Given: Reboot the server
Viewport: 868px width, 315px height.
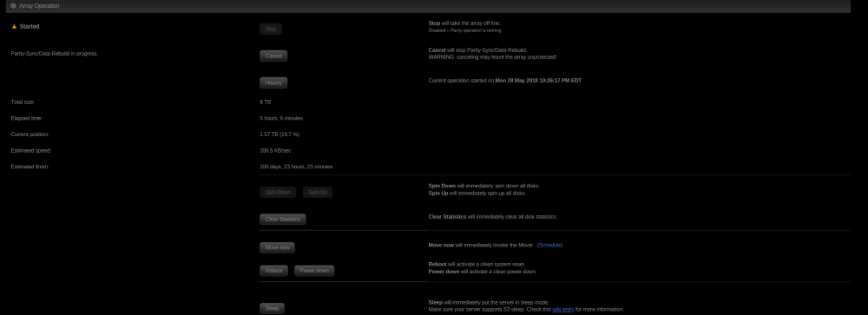Looking at the screenshot, I should (x=274, y=271).
